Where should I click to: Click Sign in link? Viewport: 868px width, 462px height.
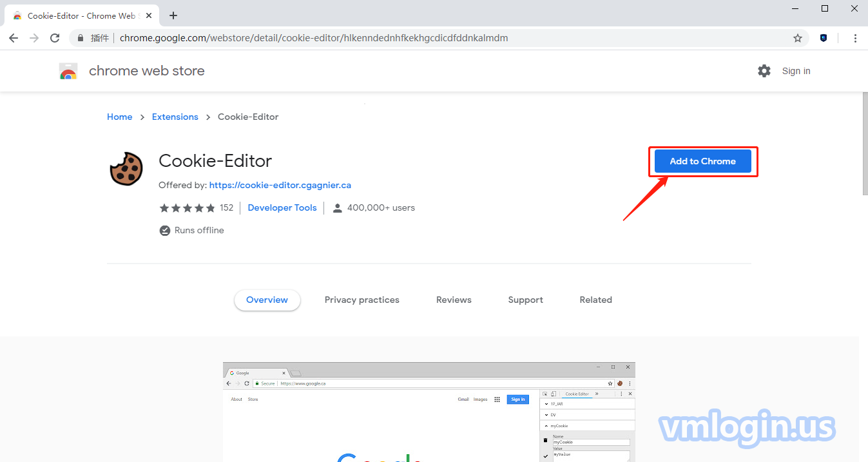796,71
